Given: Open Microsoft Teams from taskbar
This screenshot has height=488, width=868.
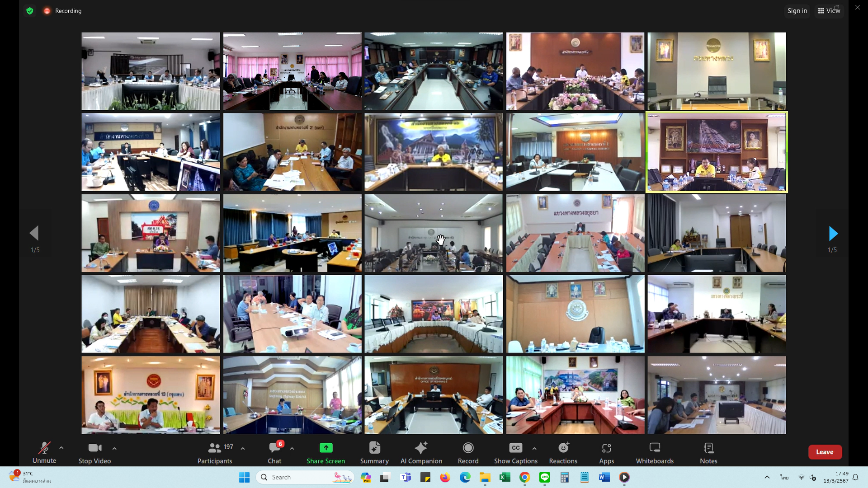Looking at the screenshot, I should tap(406, 477).
